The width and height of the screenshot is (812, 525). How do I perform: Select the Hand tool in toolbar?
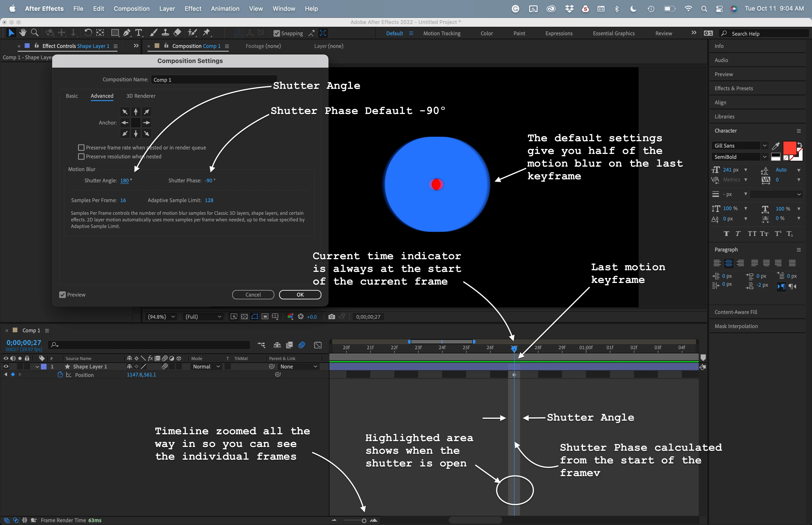(x=23, y=33)
